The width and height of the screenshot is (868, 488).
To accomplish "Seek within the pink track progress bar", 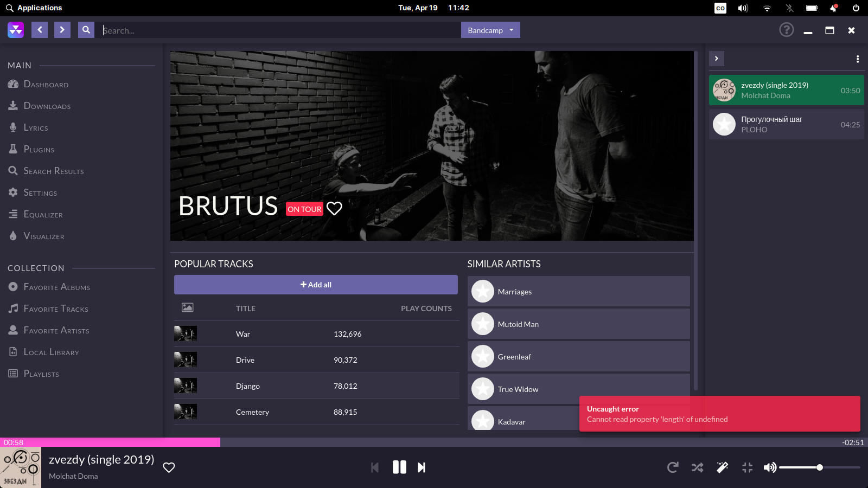I will coord(110,442).
